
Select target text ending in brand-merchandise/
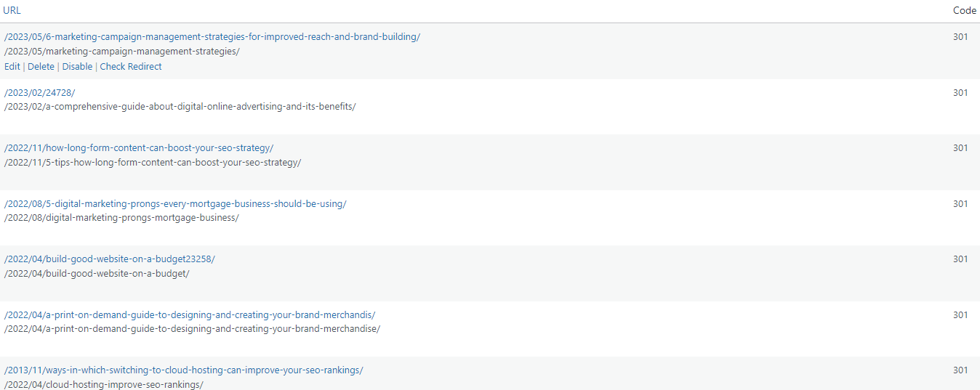192,329
